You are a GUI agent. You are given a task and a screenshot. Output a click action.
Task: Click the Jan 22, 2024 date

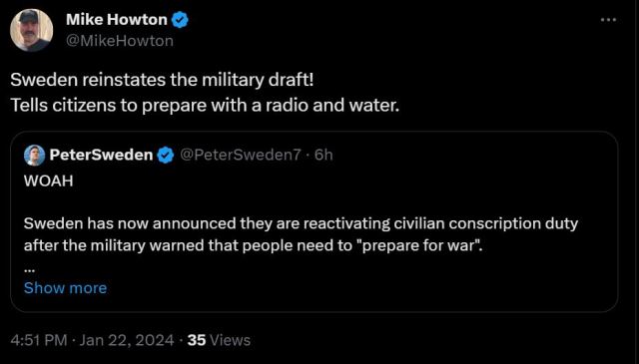coord(127,340)
